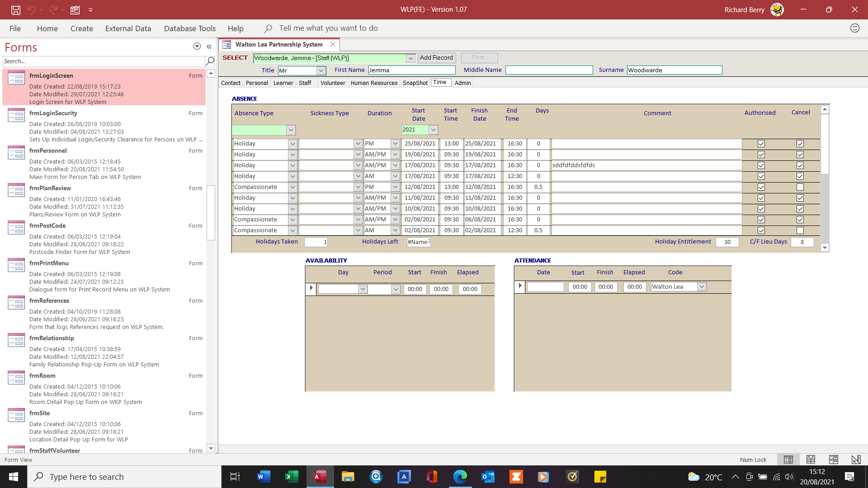Screen dimensions: 868x488
Task: Switch to Datasheet View in status bar
Action: (x=811, y=460)
